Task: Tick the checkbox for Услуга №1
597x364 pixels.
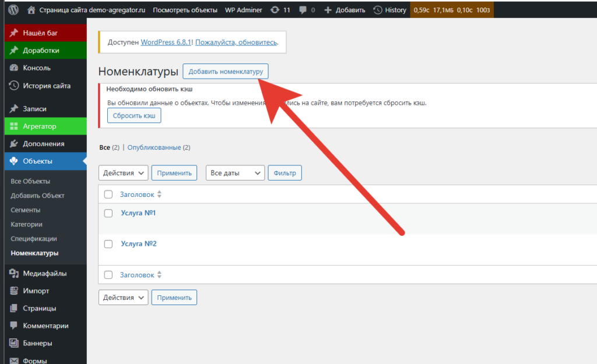Action: click(x=108, y=213)
